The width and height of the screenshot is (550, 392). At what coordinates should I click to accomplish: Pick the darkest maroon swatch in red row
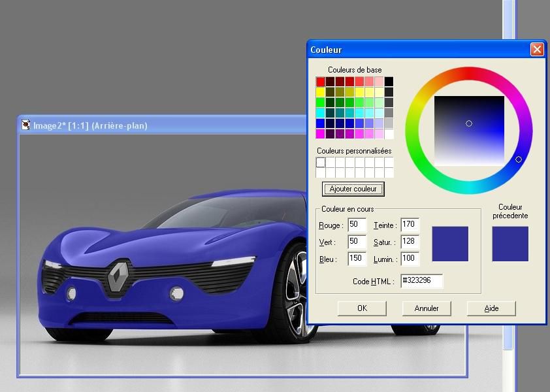click(x=331, y=82)
